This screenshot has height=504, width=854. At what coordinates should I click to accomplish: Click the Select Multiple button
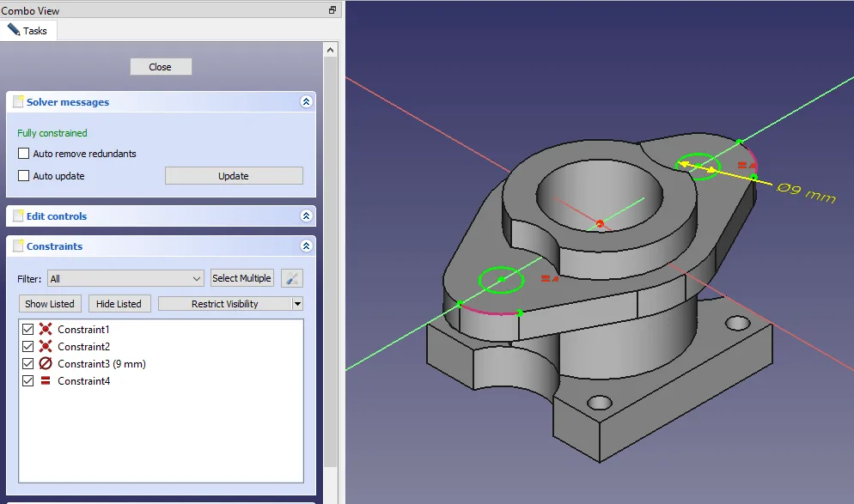[242, 278]
